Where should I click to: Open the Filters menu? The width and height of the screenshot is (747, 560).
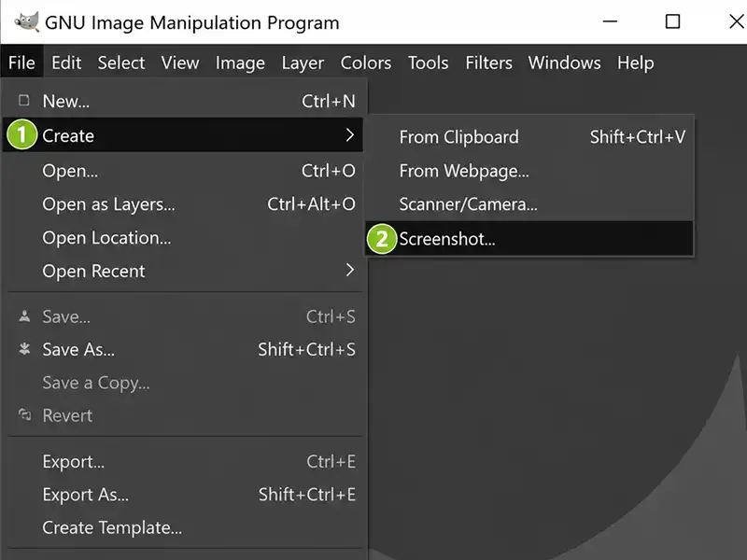pos(488,63)
